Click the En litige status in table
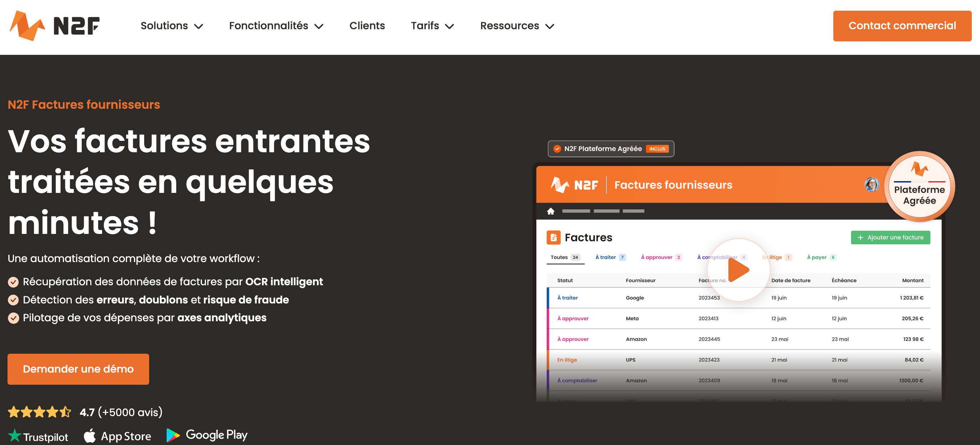Image resolution: width=980 pixels, height=445 pixels. tap(567, 360)
